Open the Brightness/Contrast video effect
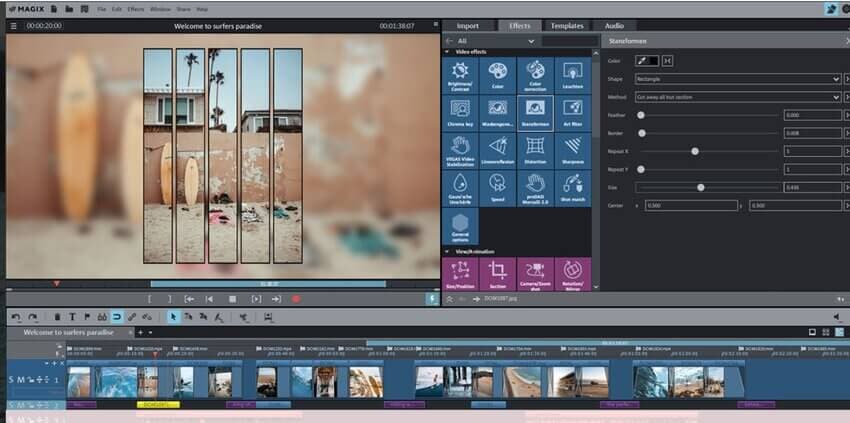This screenshot has height=423, width=850. point(460,75)
